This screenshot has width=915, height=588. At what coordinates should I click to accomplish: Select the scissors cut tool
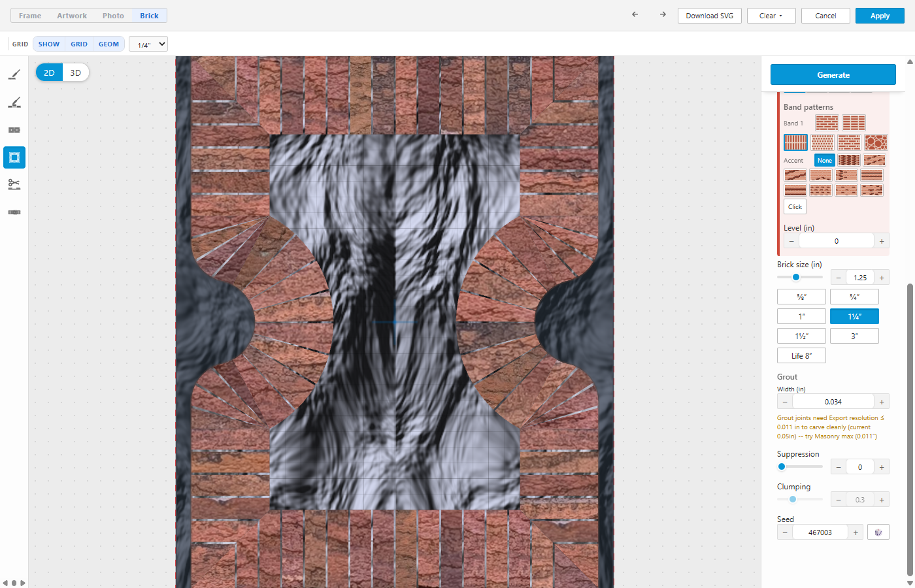pyautogui.click(x=14, y=185)
